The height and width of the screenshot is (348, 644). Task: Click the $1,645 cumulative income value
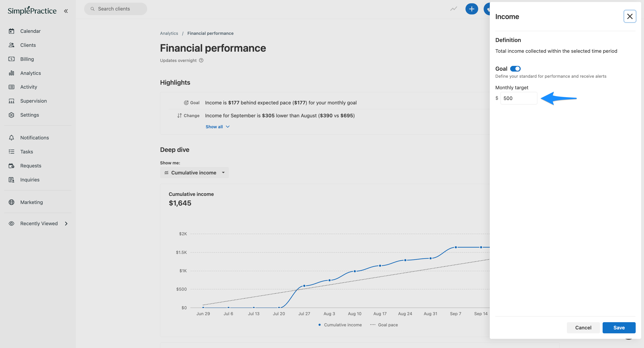tap(180, 203)
